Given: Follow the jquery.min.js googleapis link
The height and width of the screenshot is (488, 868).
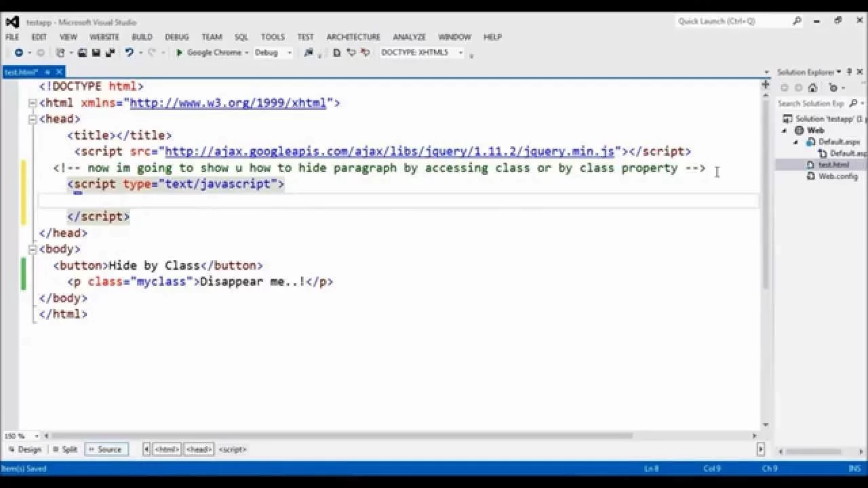Looking at the screenshot, I should (389, 151).
